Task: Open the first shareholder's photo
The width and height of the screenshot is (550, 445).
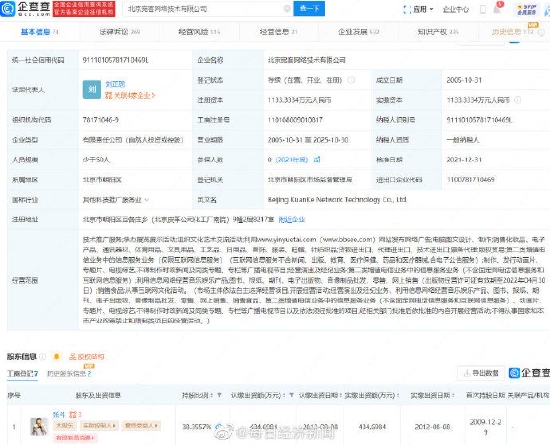Action: click(39, 426)
